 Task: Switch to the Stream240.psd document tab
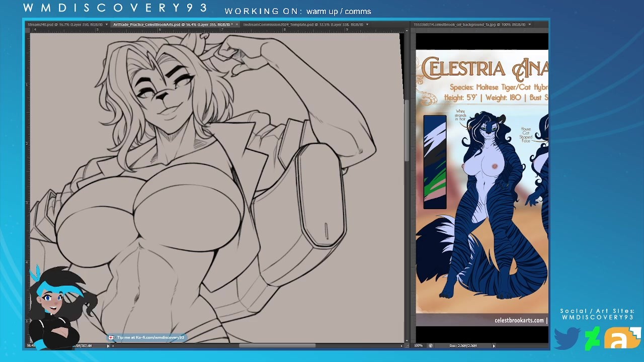(64, 24)
